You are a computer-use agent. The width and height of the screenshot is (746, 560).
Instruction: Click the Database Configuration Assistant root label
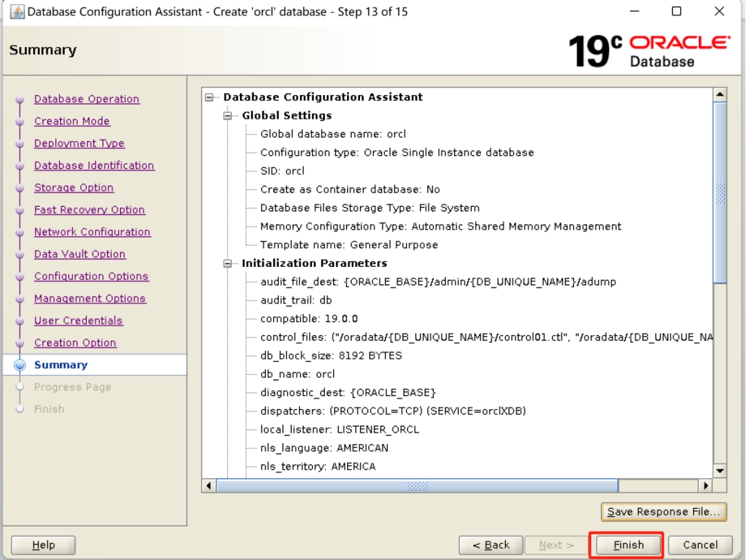(x=323, y=97)
